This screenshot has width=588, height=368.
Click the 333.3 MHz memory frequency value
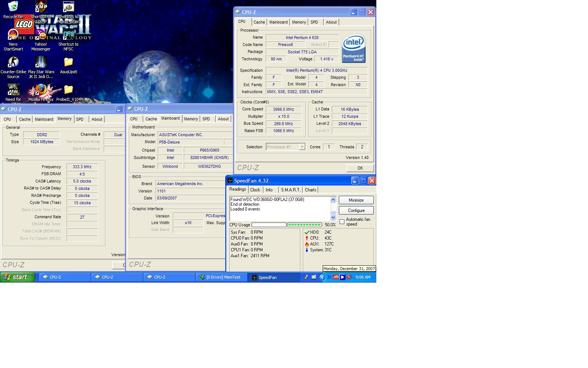(x=82, y=167)
